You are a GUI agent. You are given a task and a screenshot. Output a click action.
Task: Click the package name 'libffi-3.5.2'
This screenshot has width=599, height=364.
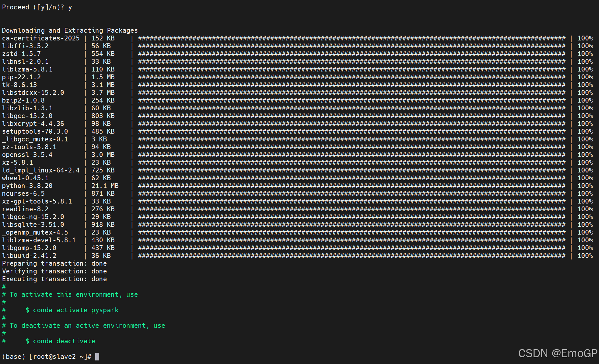coord(25,46)
